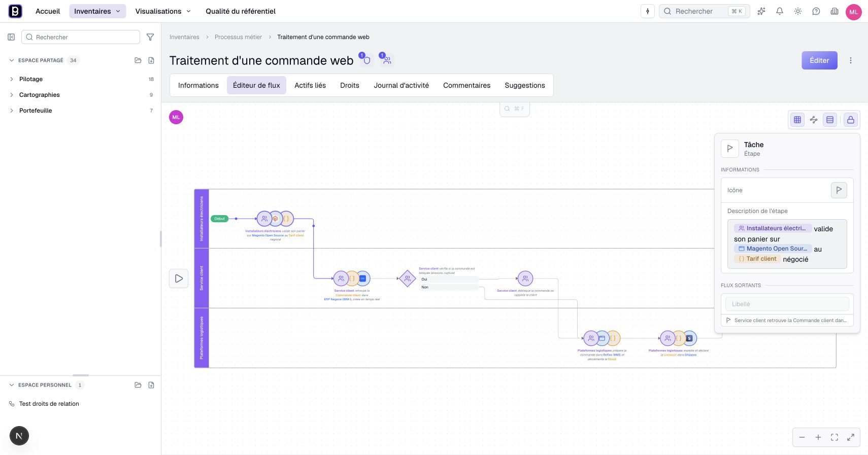Click the Processus métier breadcrumb
Screen dimensions: 868x455
239,37
